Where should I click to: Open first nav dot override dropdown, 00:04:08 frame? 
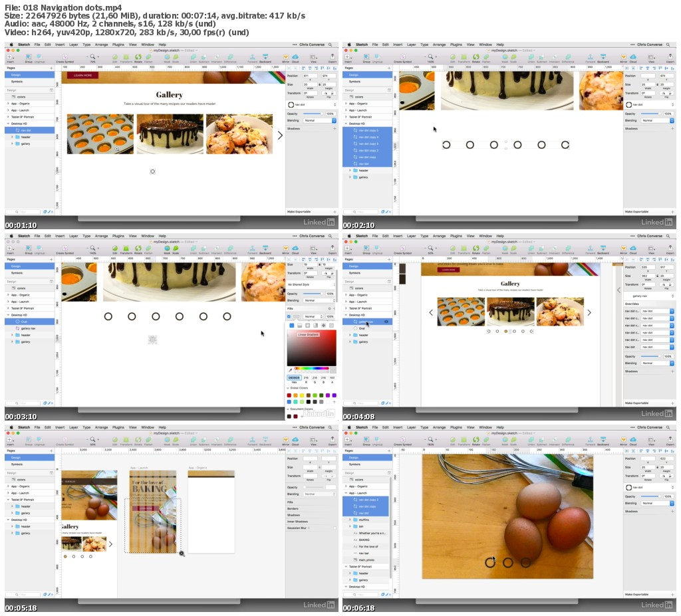click(x=658, y=311)
